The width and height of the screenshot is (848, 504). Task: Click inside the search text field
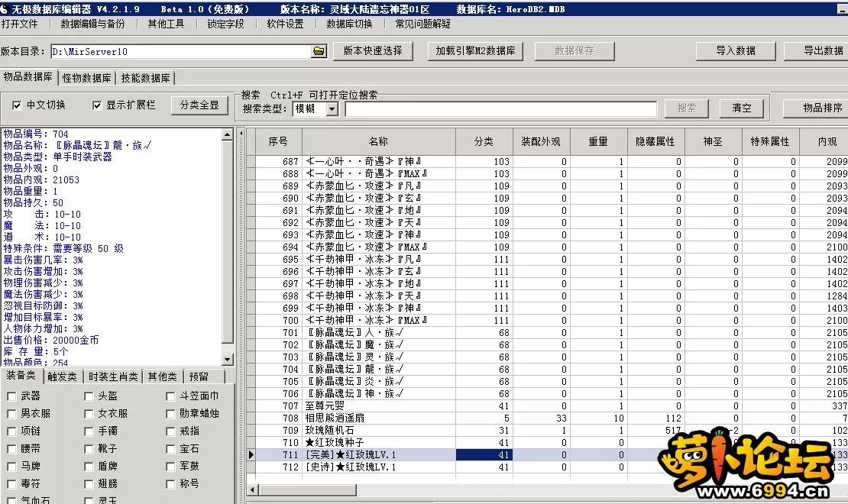[x=501, y=108]
